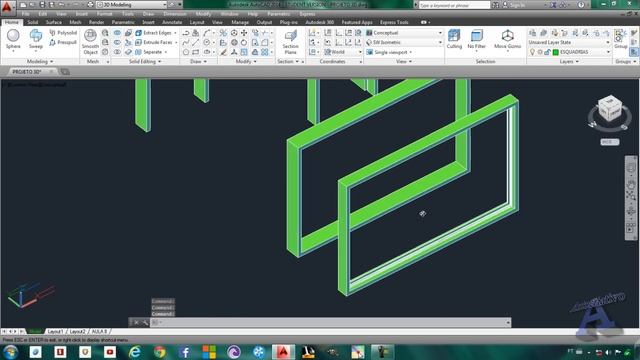The image size is (640, 360).
Task: Expand the Modeling panel
Action: (40, 62)
